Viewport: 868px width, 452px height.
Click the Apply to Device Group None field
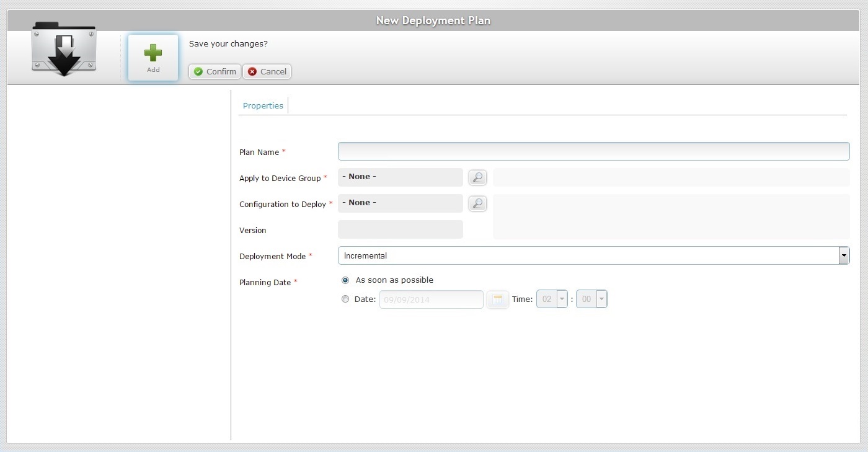pyautogui.click(x=401, y=177)
